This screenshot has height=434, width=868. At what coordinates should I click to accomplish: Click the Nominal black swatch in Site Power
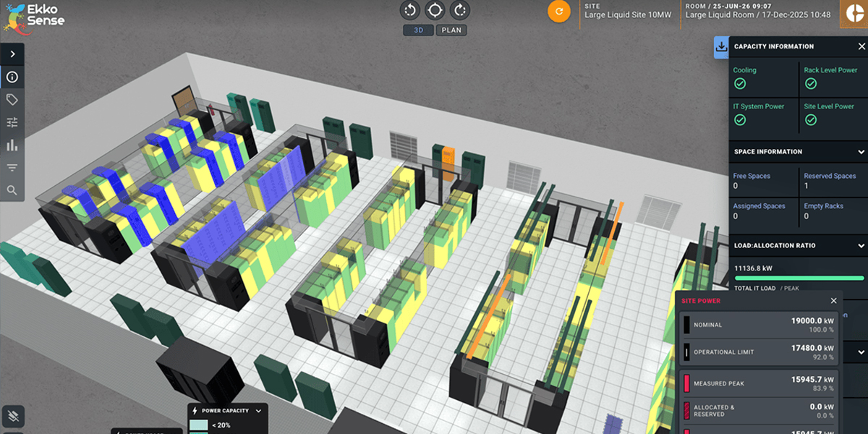(x=686, y=325)
